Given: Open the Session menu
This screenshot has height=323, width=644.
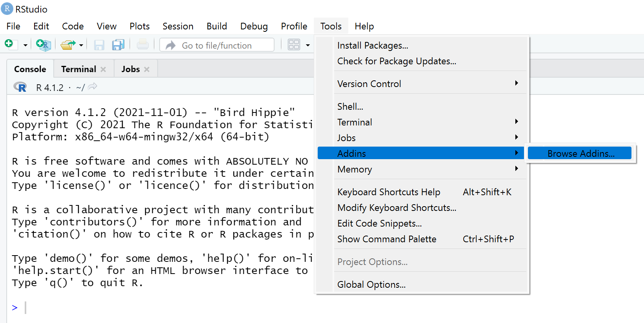Looking at the screenshot, I should (178, 26).
